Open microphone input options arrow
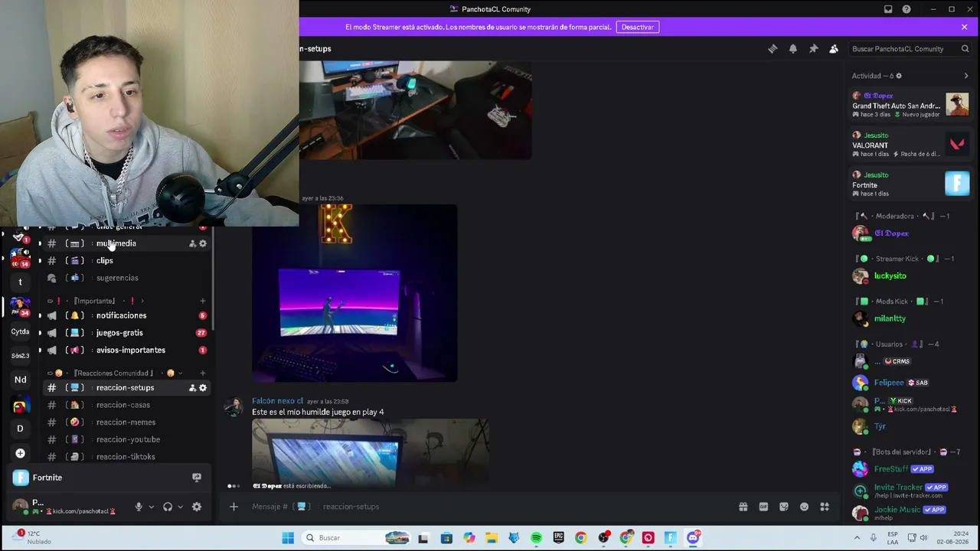 click(x=151, y=507)
